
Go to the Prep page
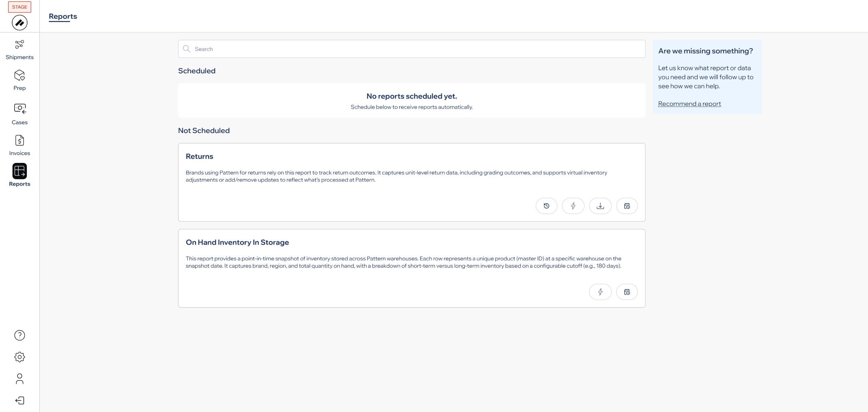click(19, 80)
